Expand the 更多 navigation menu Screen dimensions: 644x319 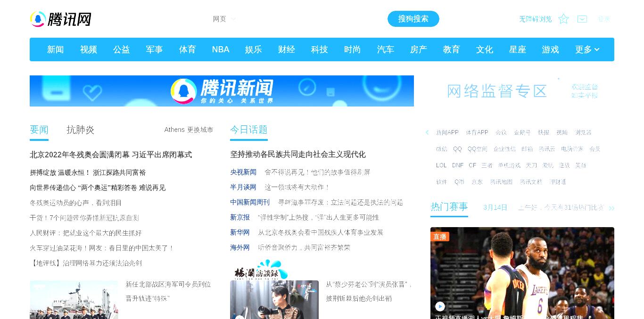pos(587,49)
